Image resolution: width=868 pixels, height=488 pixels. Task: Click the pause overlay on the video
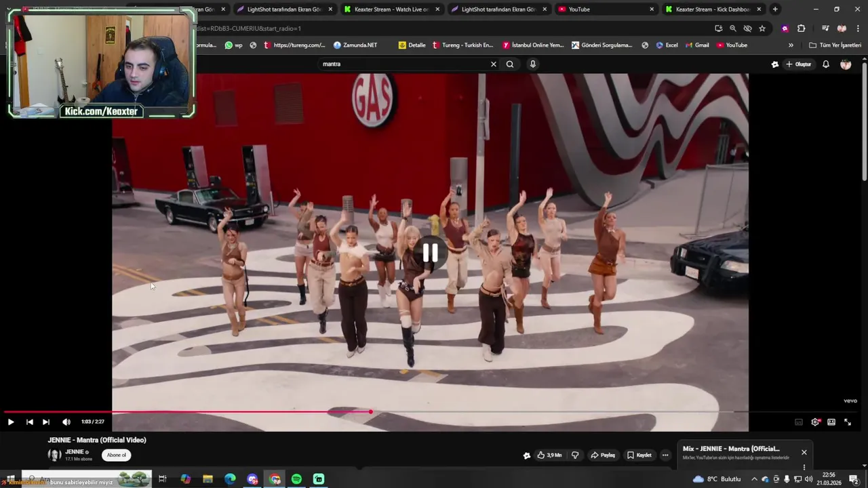tap(430, 253)
